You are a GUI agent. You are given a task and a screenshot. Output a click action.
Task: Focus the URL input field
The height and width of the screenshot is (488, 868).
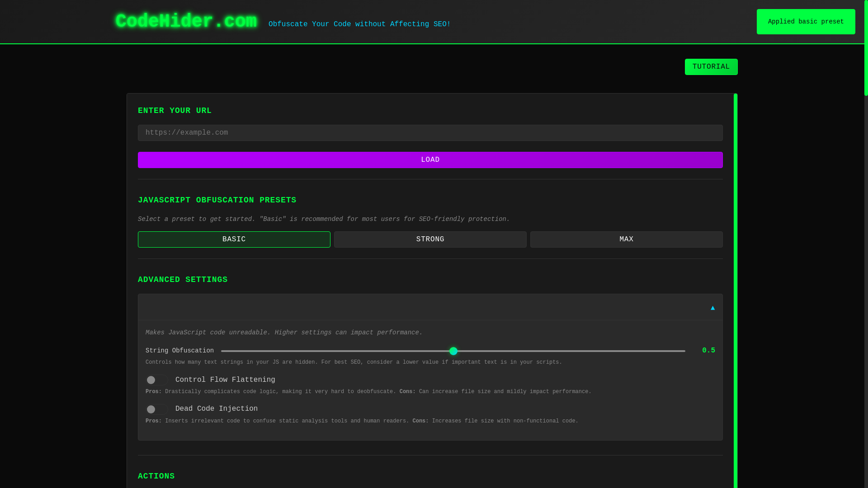pyautogui.click(x=430, y=133)
